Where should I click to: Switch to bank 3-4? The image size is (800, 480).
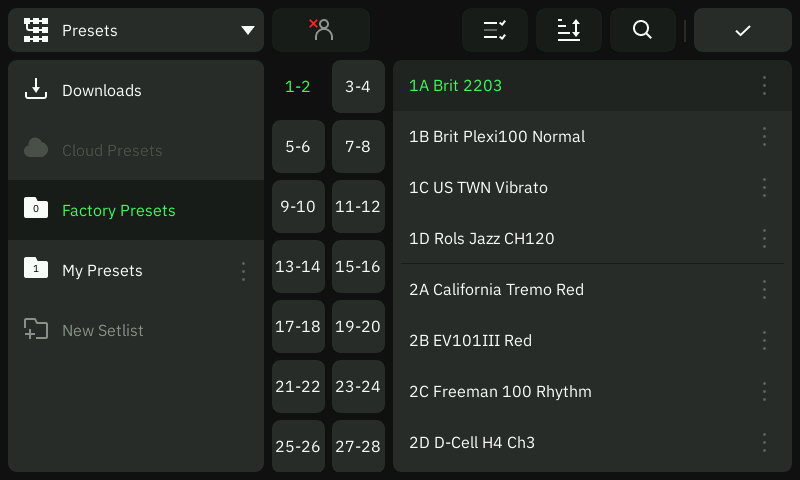pyautogui.click(x=358, y=86)
